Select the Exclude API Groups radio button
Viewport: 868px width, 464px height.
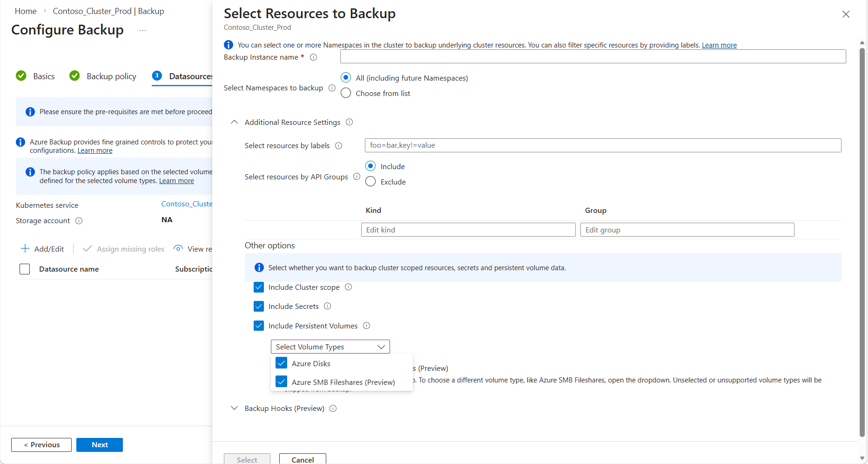[x=370, y=182]
